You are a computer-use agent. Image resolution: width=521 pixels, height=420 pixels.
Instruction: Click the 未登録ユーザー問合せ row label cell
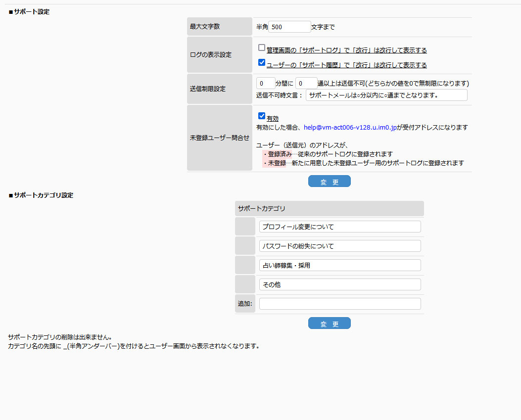220,138
